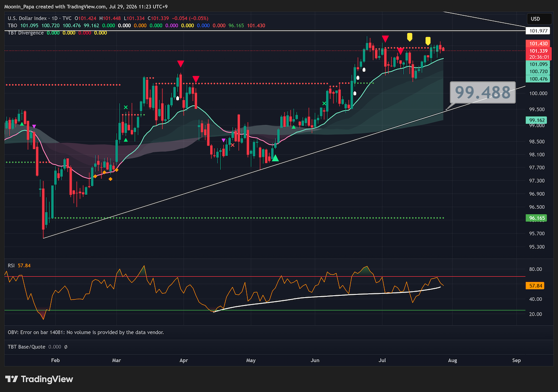This screenshot has height=392, width=558.
Task: Click the TBT Base/Quote pane legend
Action: coord(27,347)
